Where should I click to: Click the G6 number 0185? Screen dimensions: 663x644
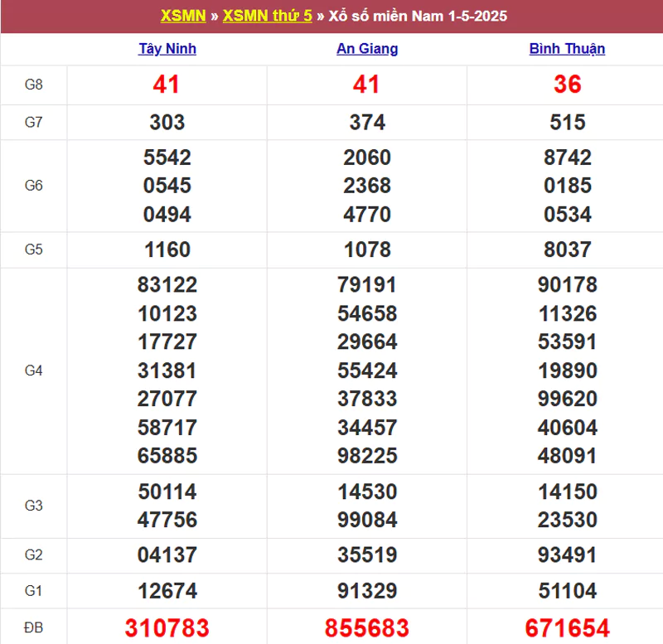568,186
